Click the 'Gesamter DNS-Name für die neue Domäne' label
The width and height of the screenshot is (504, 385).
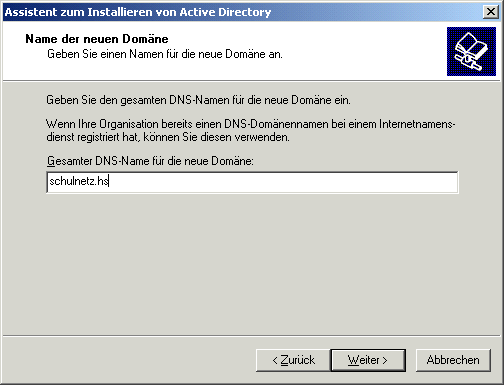[150, 161]
